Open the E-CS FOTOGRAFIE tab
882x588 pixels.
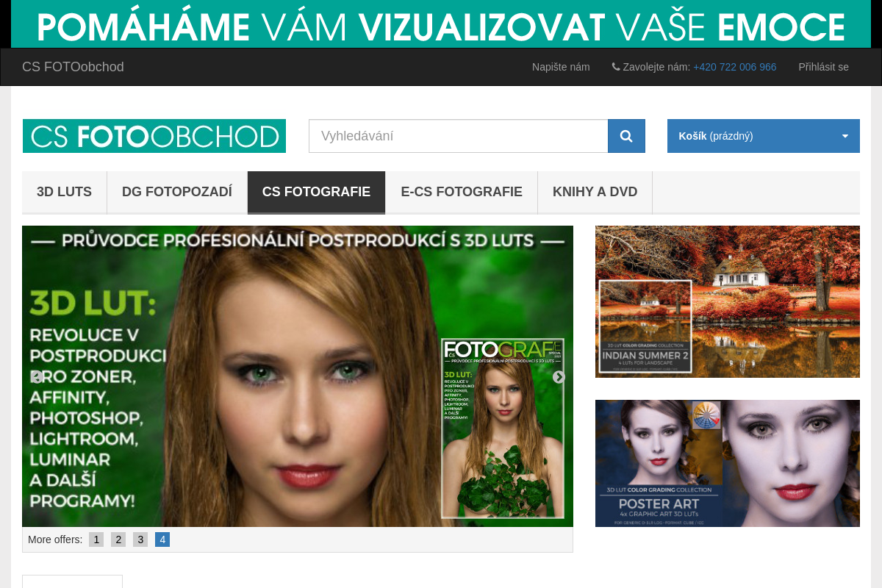click(462, 193)
